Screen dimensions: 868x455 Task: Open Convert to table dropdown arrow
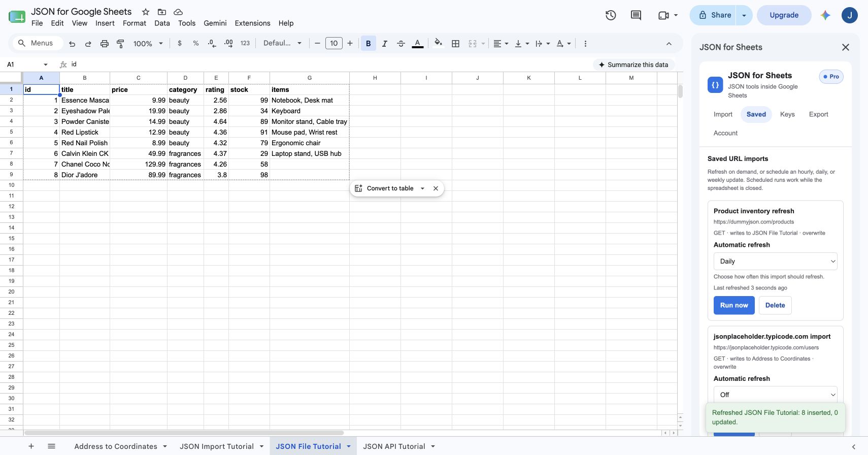[422, 188]
